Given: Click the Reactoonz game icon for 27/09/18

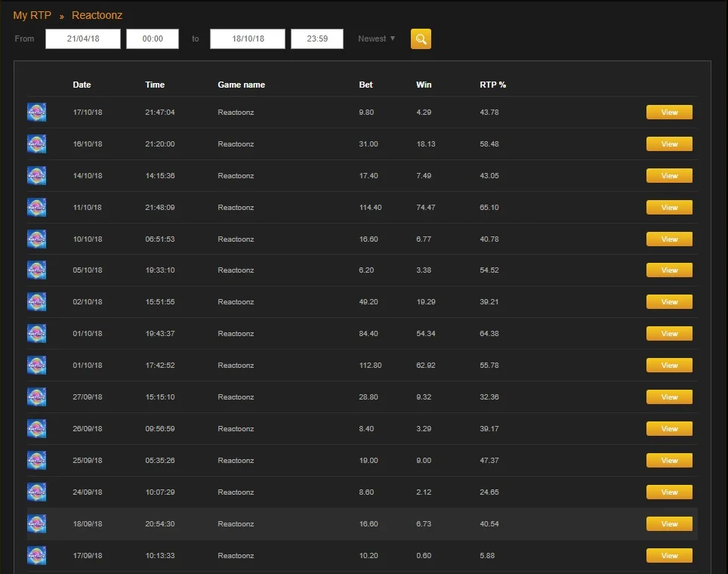Looking at the screenshot, I should [x=37, y=397].
